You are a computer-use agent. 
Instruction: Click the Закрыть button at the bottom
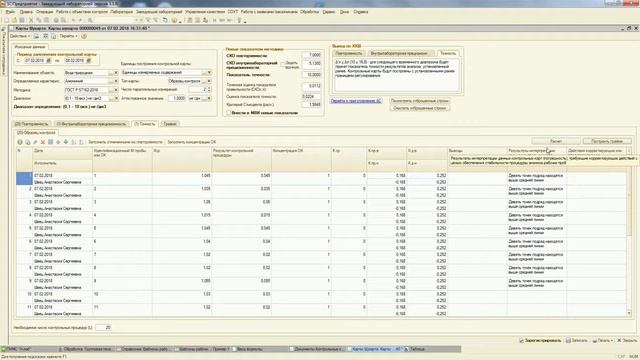627,340
